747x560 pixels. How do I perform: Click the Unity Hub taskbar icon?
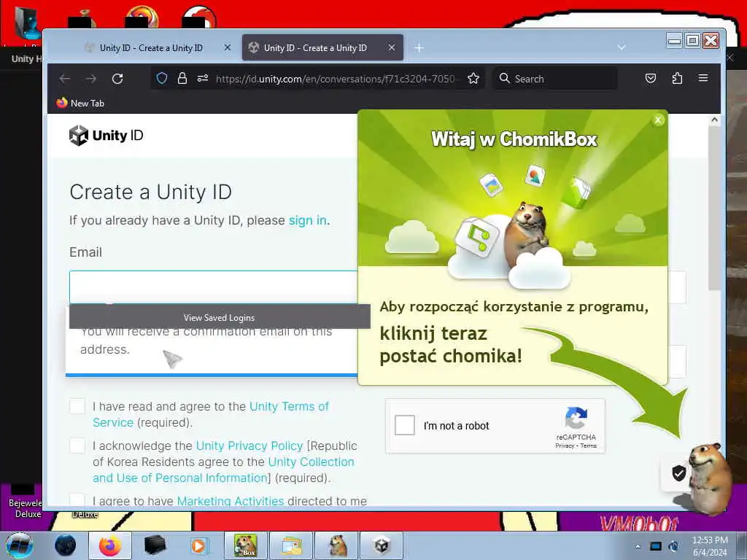[x=381, y=545]
